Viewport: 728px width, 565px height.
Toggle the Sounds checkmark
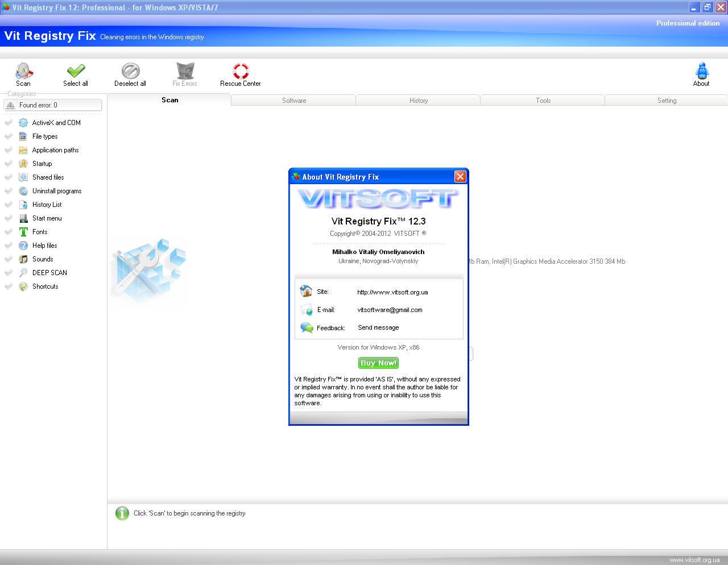tap(9, 259)
